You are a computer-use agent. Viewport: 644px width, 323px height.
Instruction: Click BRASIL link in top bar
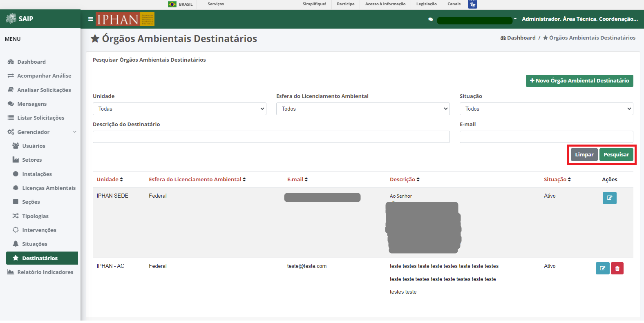pyautogui.click(x=186, y=4)
